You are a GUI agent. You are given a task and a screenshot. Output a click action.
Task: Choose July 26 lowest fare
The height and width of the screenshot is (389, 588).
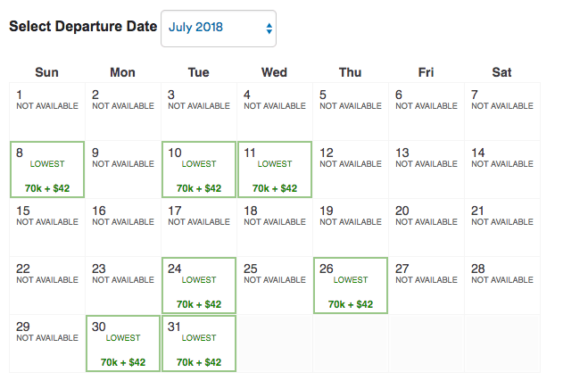351,286
